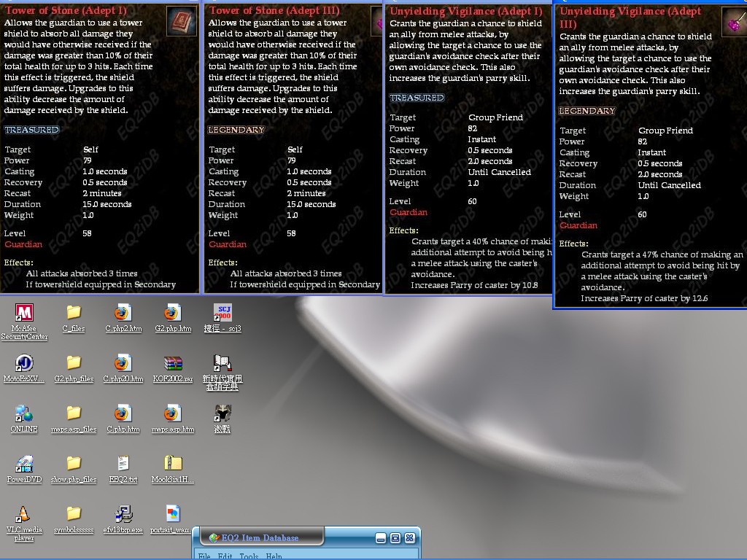
Task: Select the MotoEzXV desktop shortcut
Action: point(24,363)
